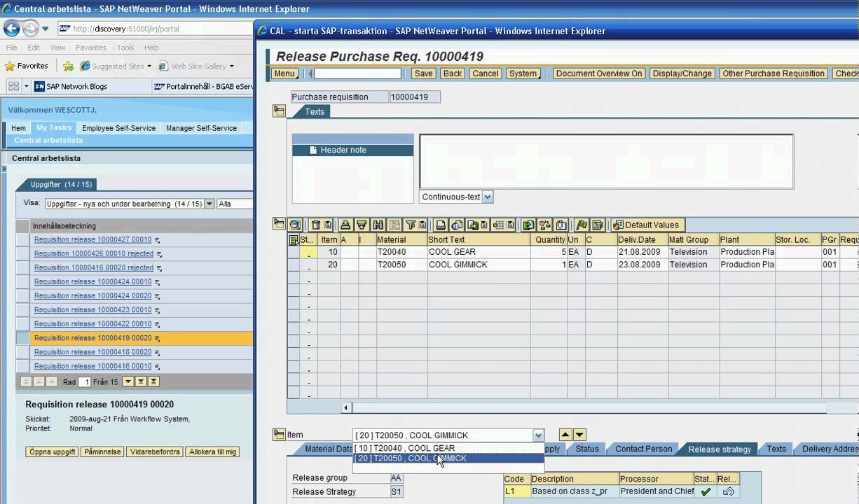Screen dimensions: 859x504
Task: Click the Rad row number input field
Action: click(x=84, y=382)
